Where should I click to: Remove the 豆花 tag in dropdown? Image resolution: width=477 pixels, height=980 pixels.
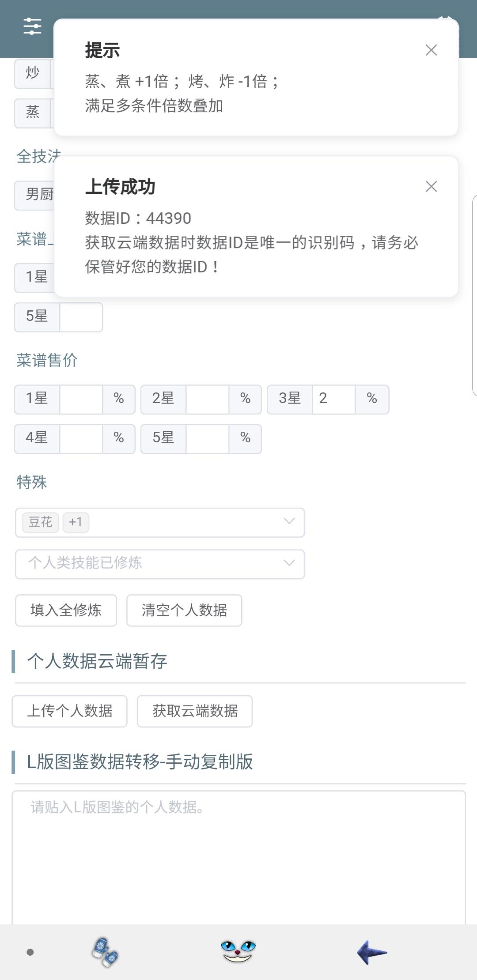[x=41, y=522]
